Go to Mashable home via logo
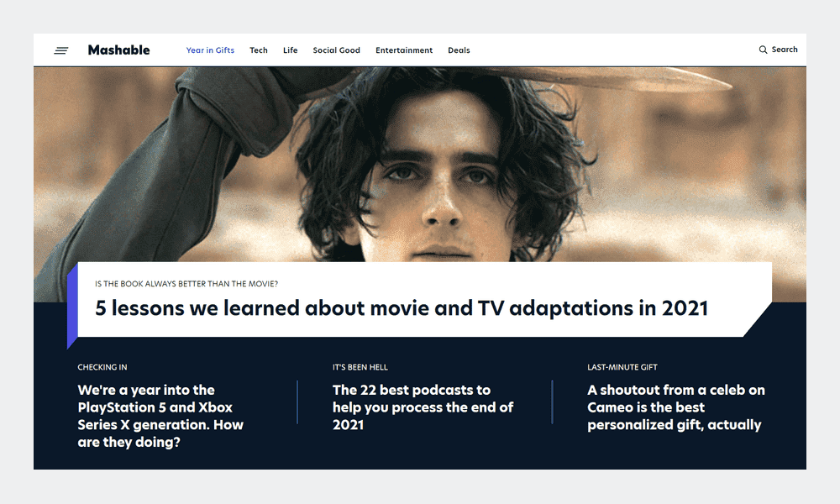The image size is (840, 504). point(119,50)
